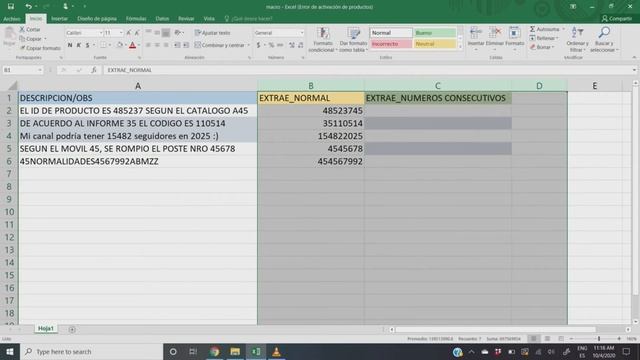The image size is (640, 360).
Task: Open the Formato cells button
Action: coord(515,39)
